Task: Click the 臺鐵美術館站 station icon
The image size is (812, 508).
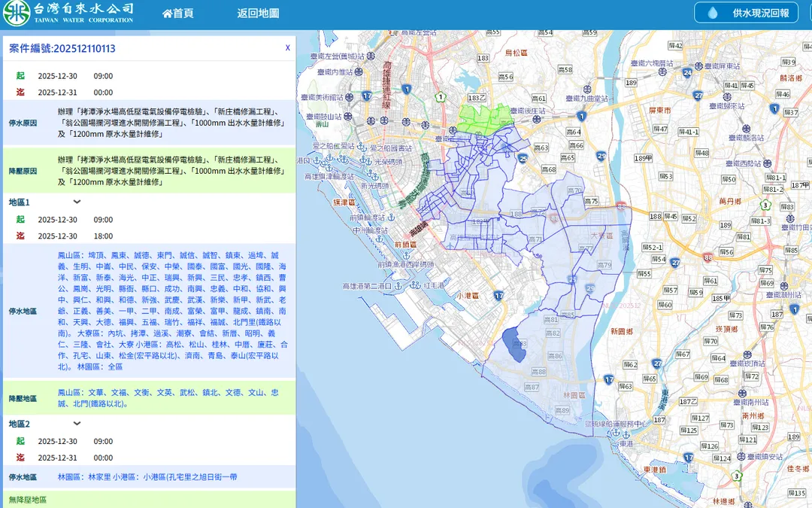Action: click(x=350, y=97)
